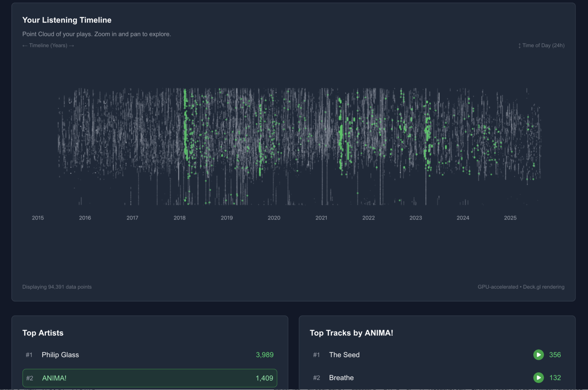Screen dimensions: 588x390
Task: Click the 2018 label on timeline axis
Action: pos(180,218)
